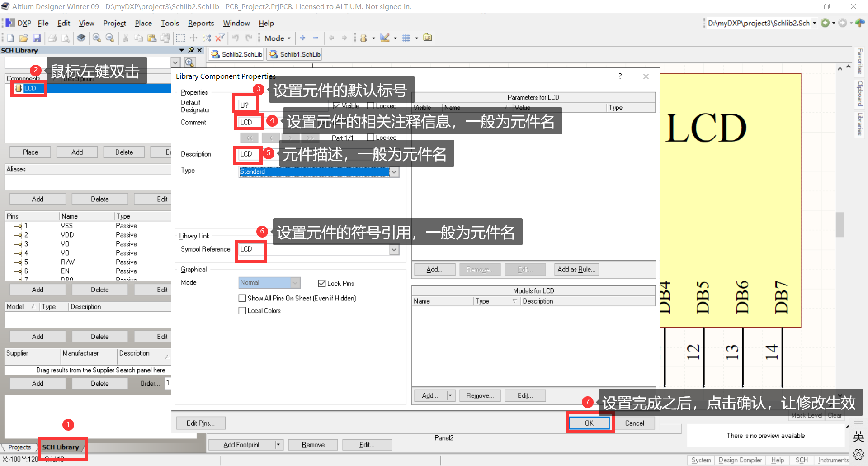This screenshot has height=466, width=868.
Task: Open the Favorites side panel tab
Action: pyautogui.click(x=860, y=61)
